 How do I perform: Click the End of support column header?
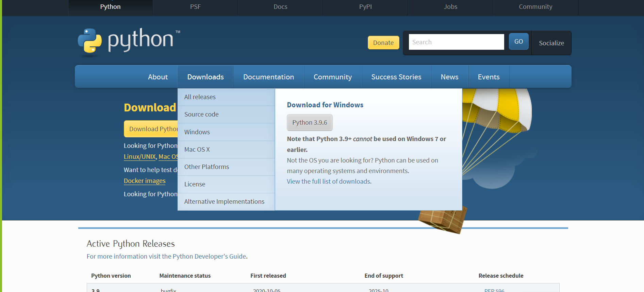point(384,276)
